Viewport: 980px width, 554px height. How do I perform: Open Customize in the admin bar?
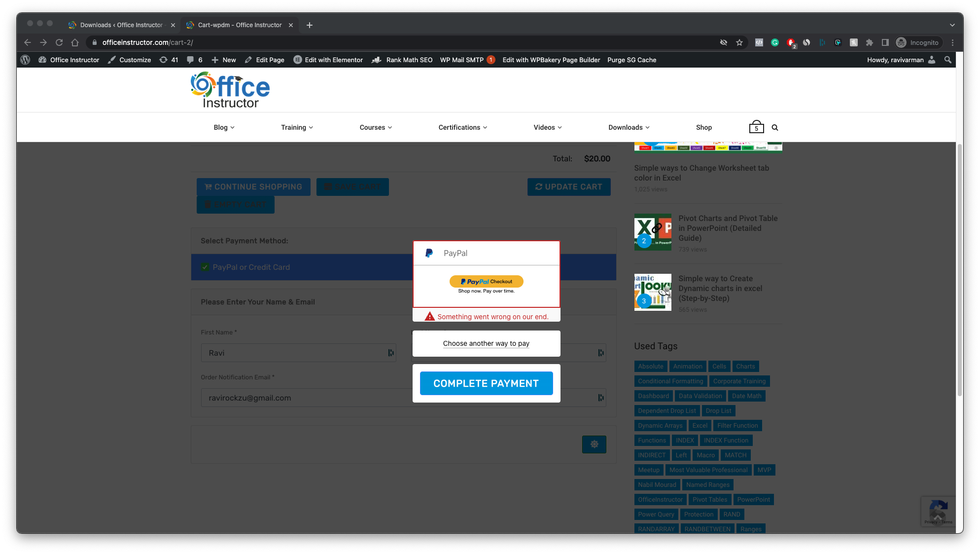coord(130,60)
